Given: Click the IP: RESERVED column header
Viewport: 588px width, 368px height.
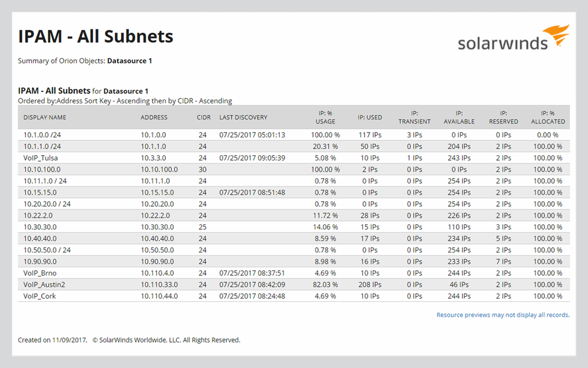Looking at the screenshot, I should coord(503,117).
